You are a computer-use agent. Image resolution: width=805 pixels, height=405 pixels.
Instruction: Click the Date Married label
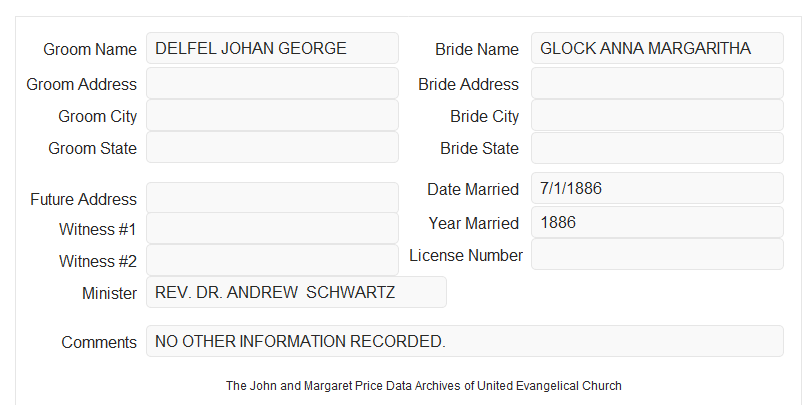(x=473, y=189)
